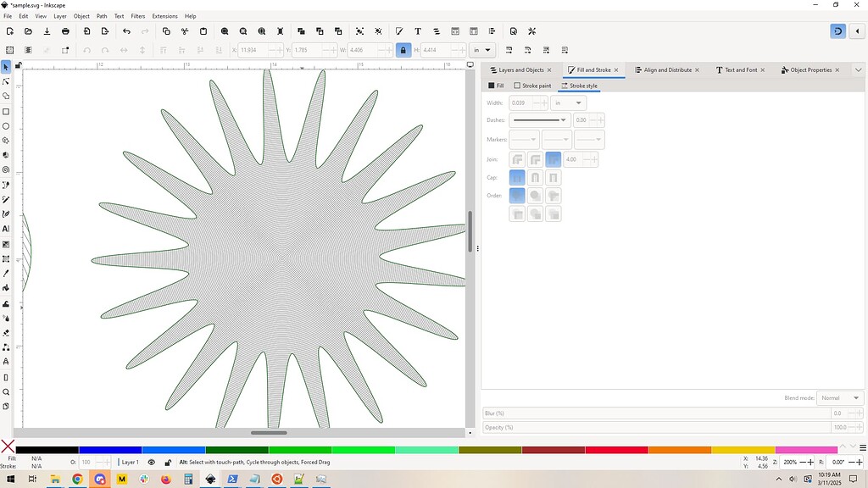Viewport: 868px width, 488px height.
Task: Open the Dashes pattern dropdown
Action: [x=540, y=120]
